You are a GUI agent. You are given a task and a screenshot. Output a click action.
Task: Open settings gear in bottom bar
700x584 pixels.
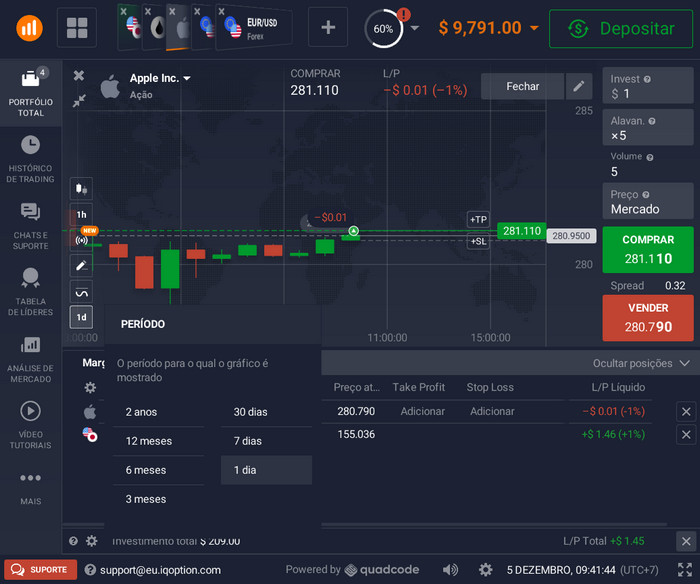click(x=485, y=570)
